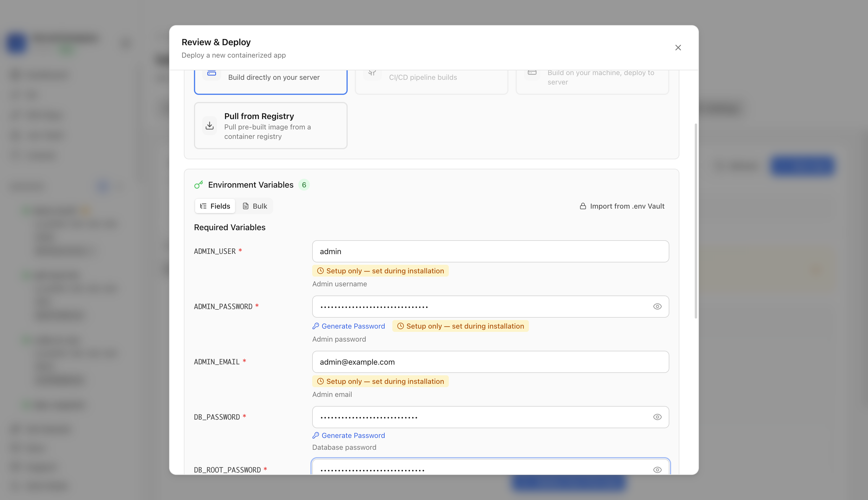Focus the ADMIN_PASSWORD input field
The image size is (868, 500).
[490, 307]
